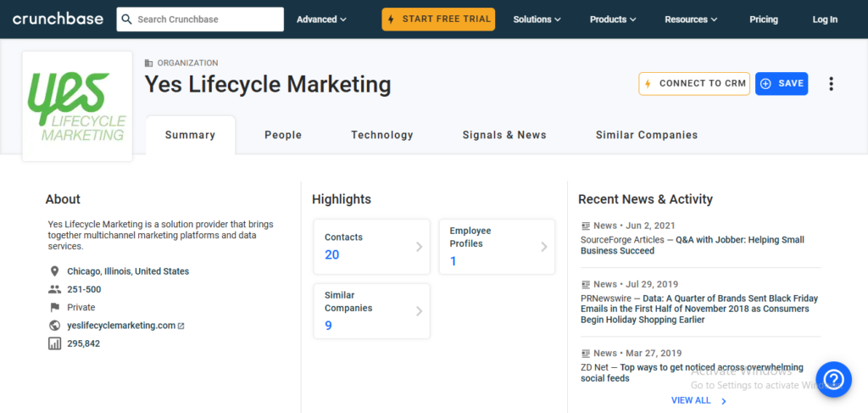This screenshot has height=413, width=868.
Task: Click the Private flag icon
Action: (x=54, y=307)
